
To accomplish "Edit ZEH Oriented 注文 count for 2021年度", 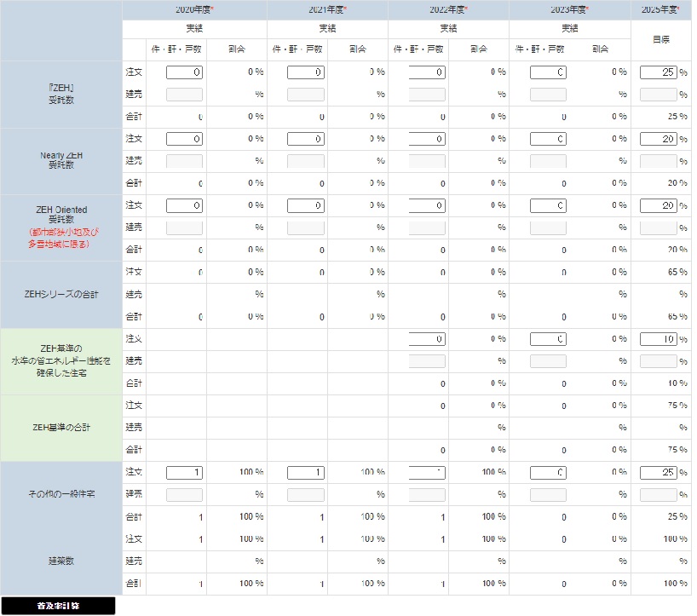I will 306,205.
